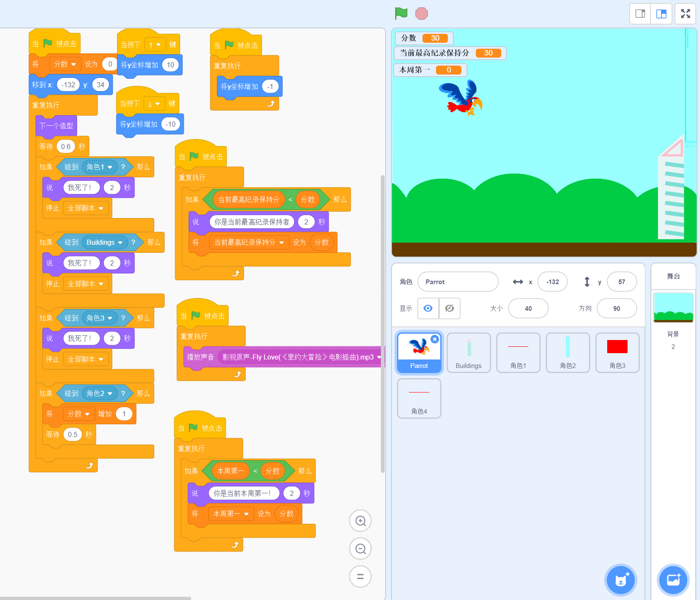Zoom out of the code workspace

(360, 549)
